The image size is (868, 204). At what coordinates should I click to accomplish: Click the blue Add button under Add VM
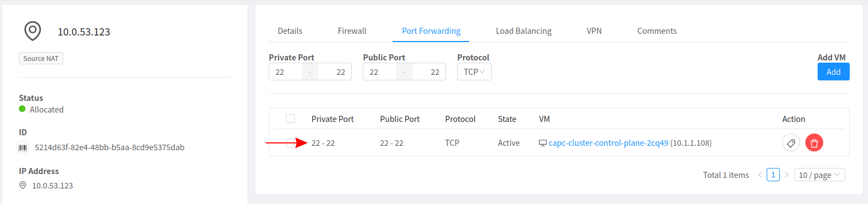click(834, 72)
